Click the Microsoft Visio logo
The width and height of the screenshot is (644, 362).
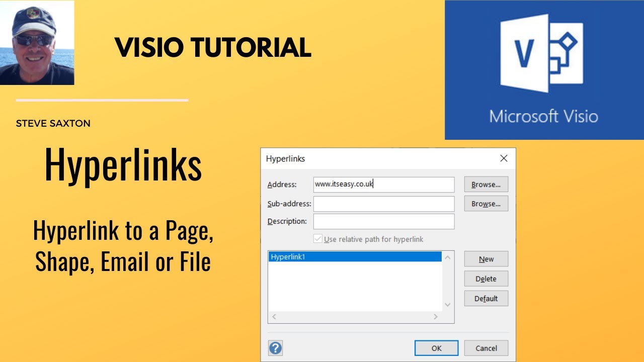[x=544, y=70]
